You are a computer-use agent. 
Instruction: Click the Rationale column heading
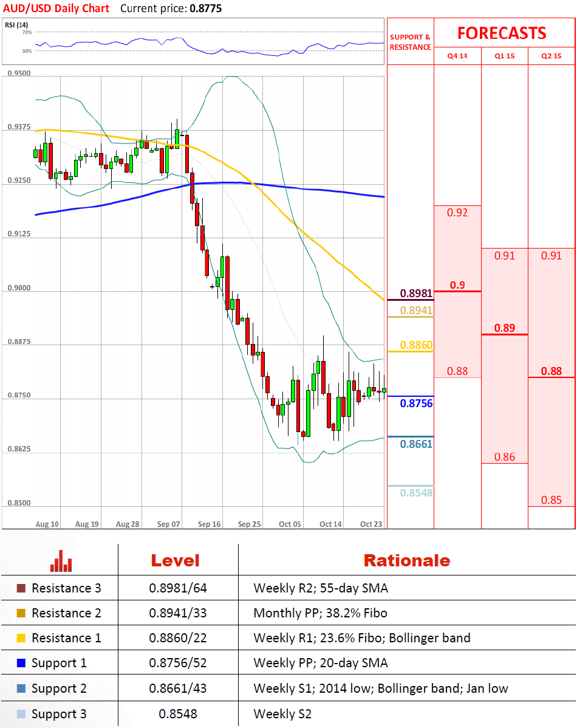(x=407, y=561)
